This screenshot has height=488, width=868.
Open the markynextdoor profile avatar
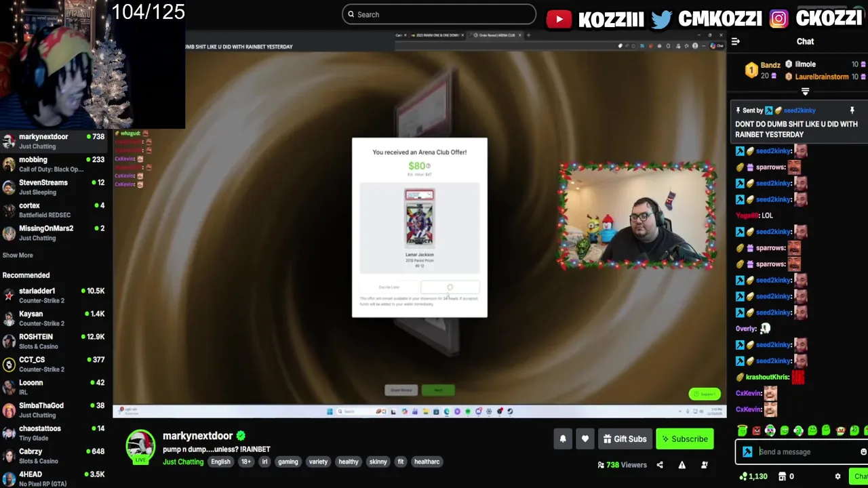click(140, 447)
